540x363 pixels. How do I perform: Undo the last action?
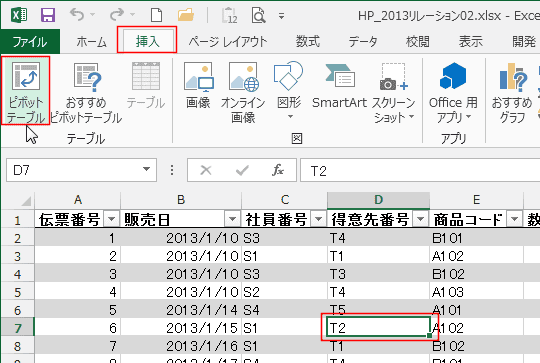(x=77, y=15)
